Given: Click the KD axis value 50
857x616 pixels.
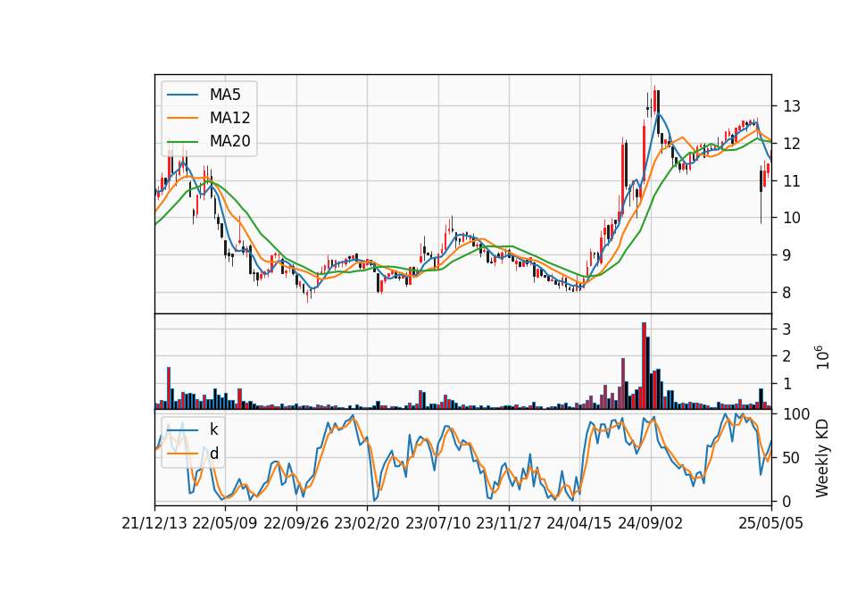Looking at the screenshot, I should pyautogui.click(x=792, y=458).
